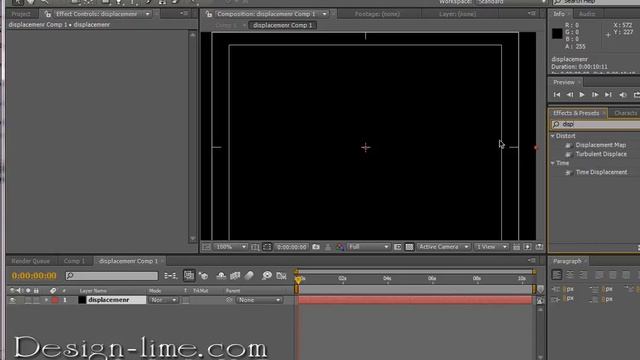This screenshot has height=360, width=640.
Task: Toggle mask and shape path visibility
Action: 267,247
